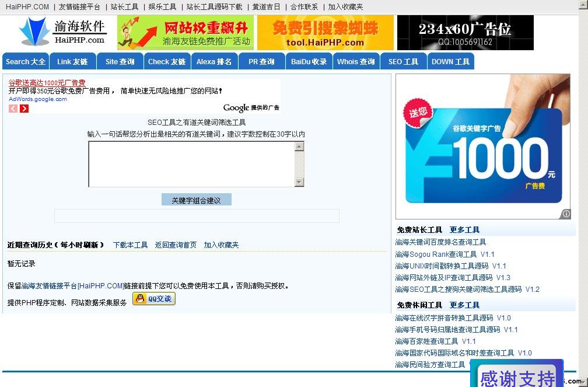Open the 免费引搜索蜘蛛 tool.HaiPHP.com banner

pos(325,33)
